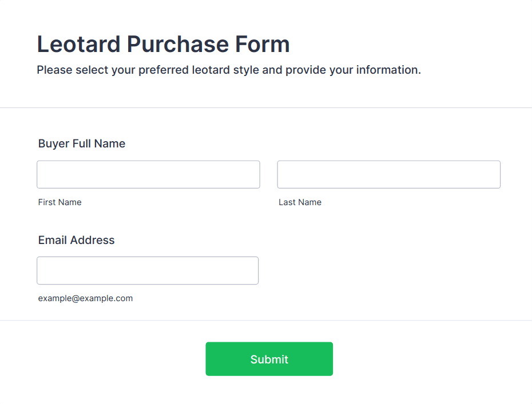The image size is (532, 404).
Task: Click the word "Leotard" in the title
Action: [x=79, y=44]
